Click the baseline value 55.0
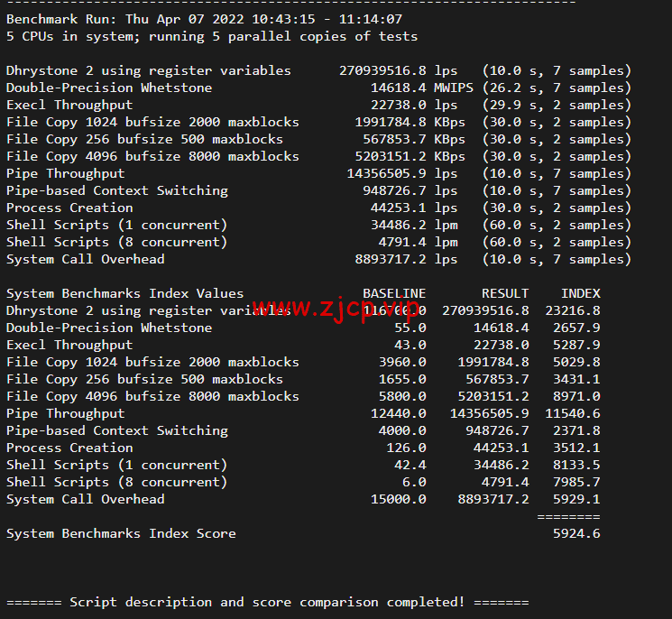 (410, 328)
